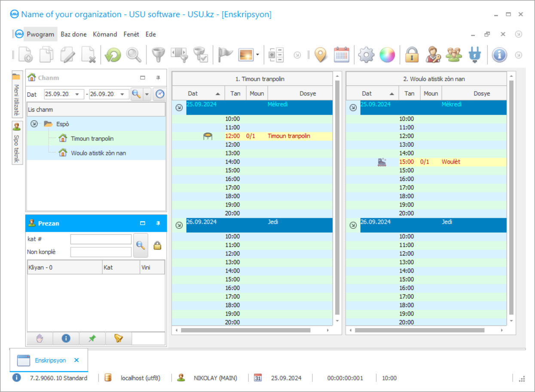Open the color wheel theme picker

[x=387, y=55]
